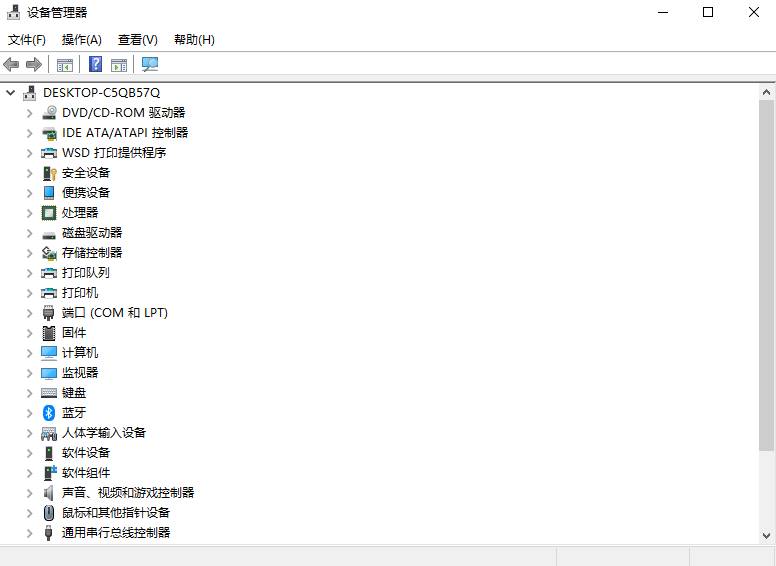Select the 人体学输入设备 label

point(103,432)
